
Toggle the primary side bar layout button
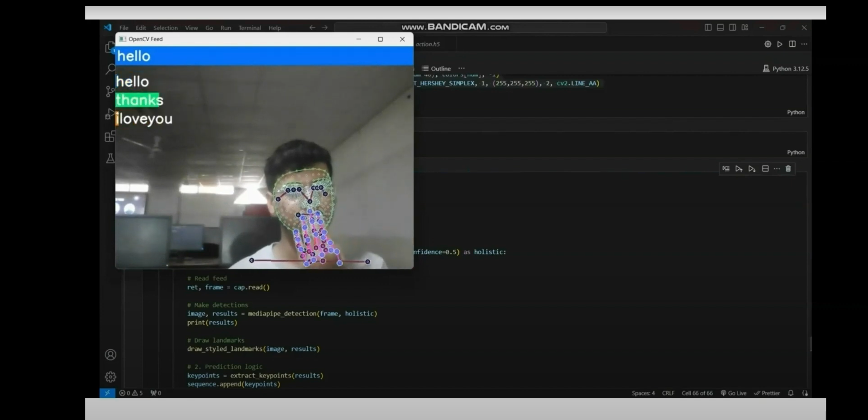pyautogui.click(x=708, y=28)
